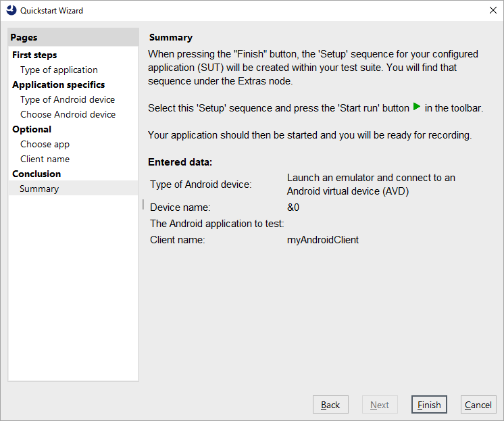
Task: Select the Summary page in the sidebar
Action: [x=39, y=189]
